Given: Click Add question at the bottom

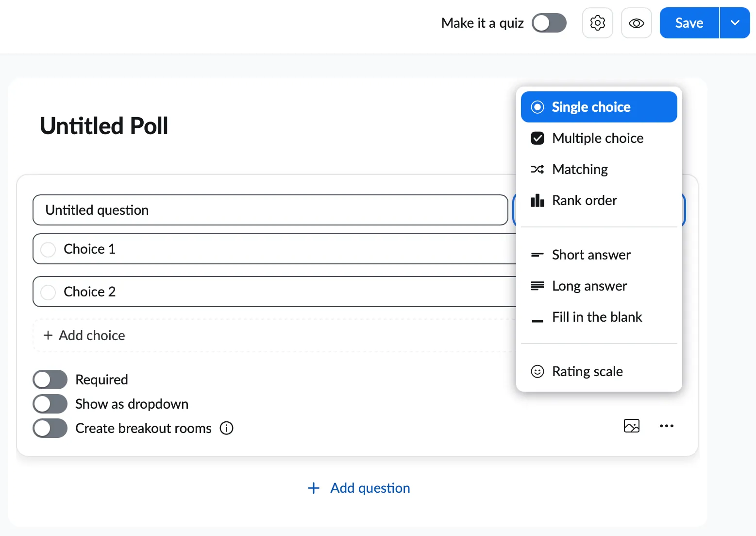Looking at the screenshot, I should (358, 488).
